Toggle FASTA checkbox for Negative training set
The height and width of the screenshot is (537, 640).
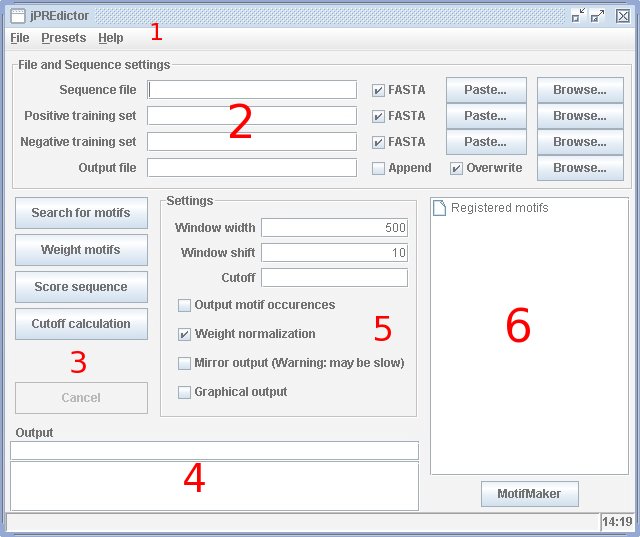pyautogui.click(x=378, y=142)
